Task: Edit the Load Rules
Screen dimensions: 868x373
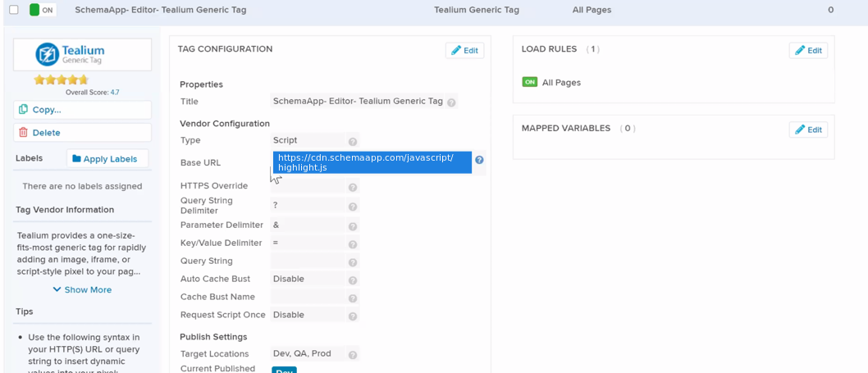Action: [x=809, y=50]
